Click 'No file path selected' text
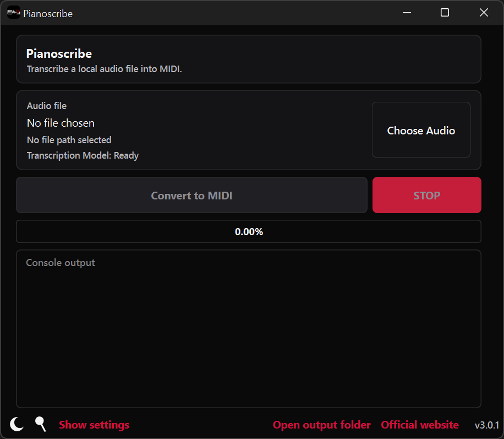The image size is (504, 439). (x=69, y=140)
